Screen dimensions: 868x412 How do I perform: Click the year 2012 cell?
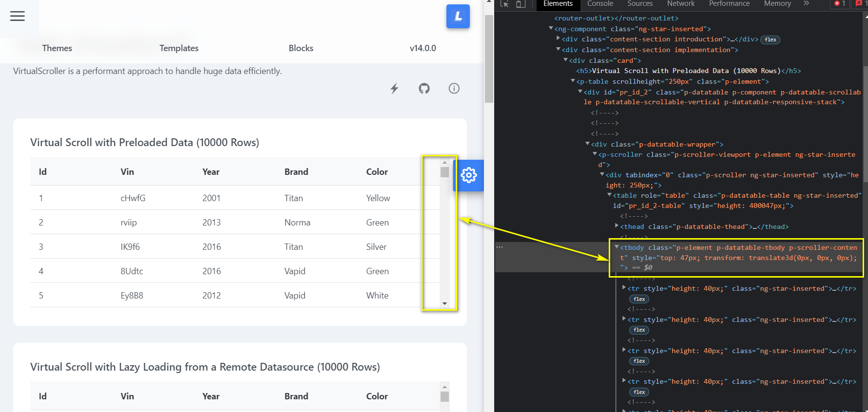(212, 296)
